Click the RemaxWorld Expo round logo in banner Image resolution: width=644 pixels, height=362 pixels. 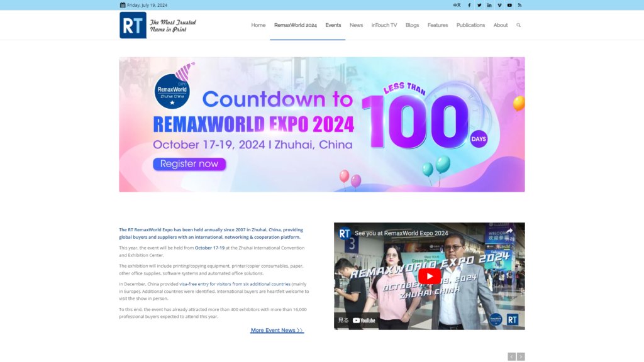172,91
